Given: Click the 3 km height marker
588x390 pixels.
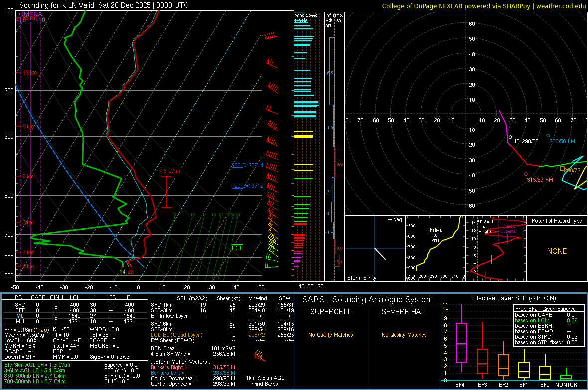Looking at the screenshot, I should pos(28,222).
